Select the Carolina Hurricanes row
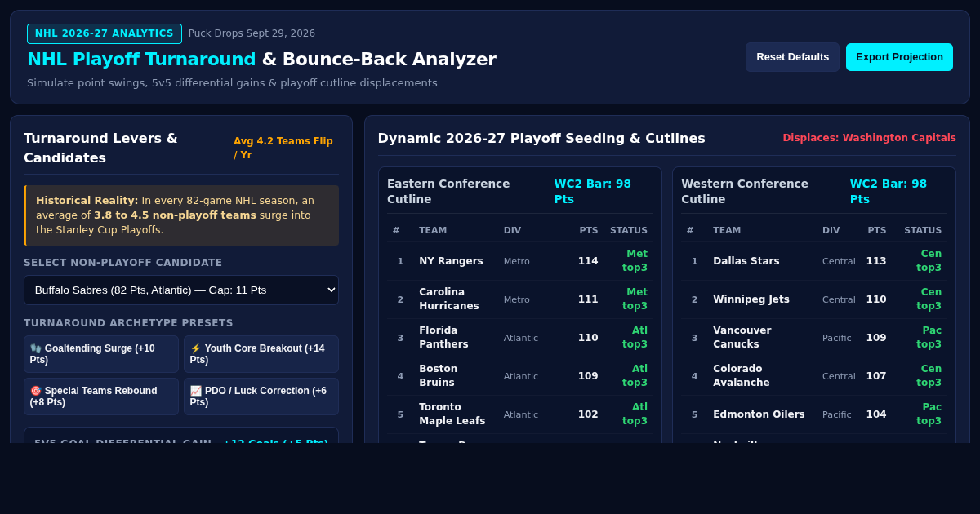980x514 pixels. (520, 299)
